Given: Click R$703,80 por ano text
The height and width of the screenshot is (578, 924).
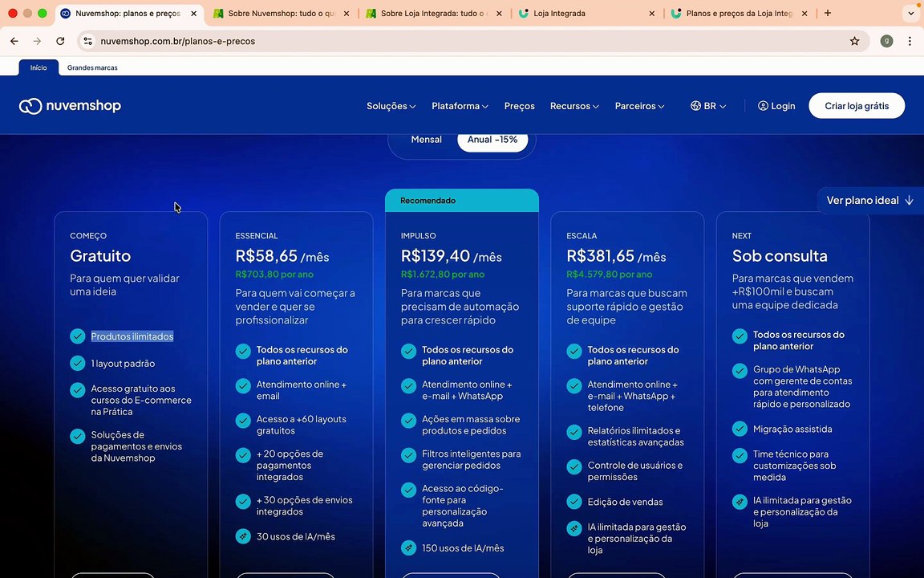Looking at the screenshot, I should (274, 275).
